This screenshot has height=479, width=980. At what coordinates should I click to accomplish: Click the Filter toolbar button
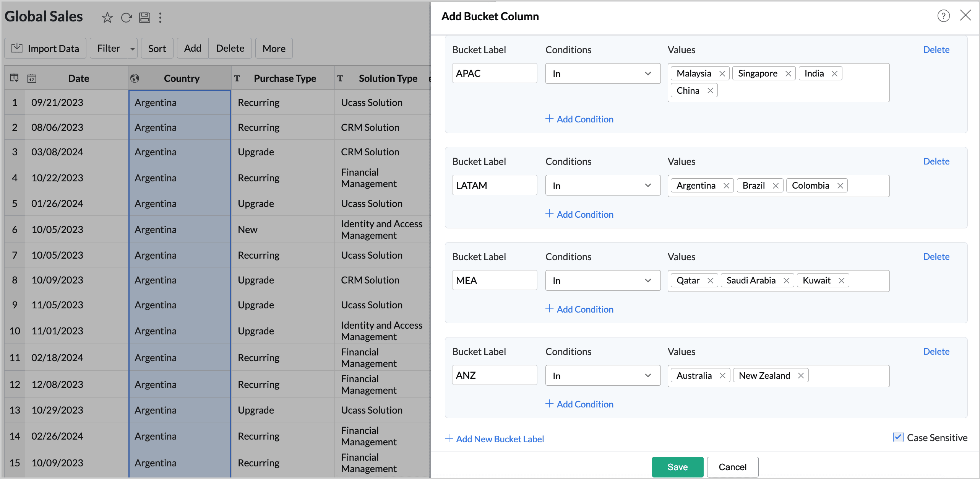(x=109, y=49)
